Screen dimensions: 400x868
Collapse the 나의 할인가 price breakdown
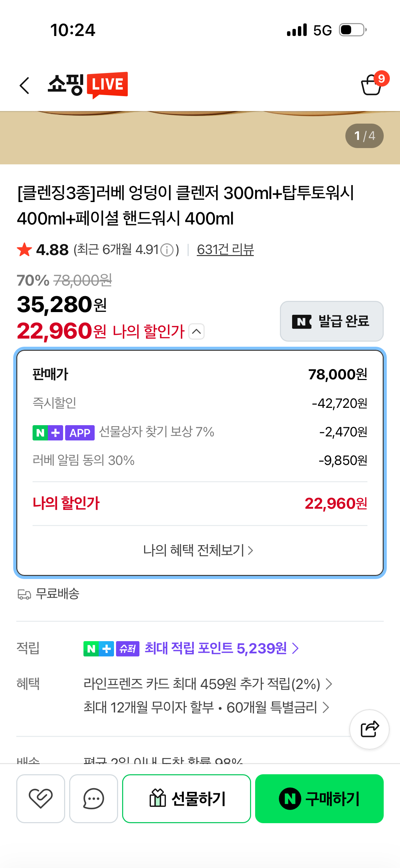coord(196,332)
